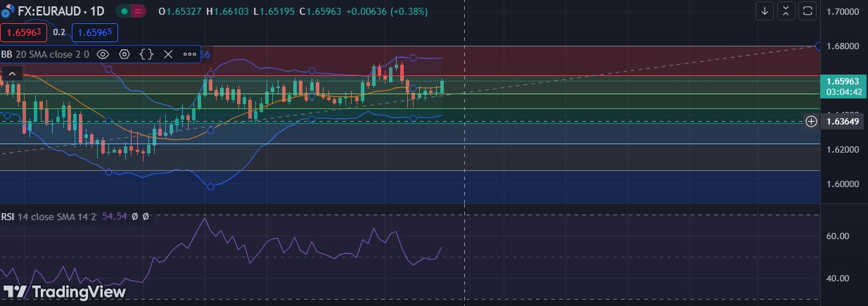Click the trend line endpoint handle at 1.68000
The height and width of the screenshot is (306, 868).
click(818, 46)
